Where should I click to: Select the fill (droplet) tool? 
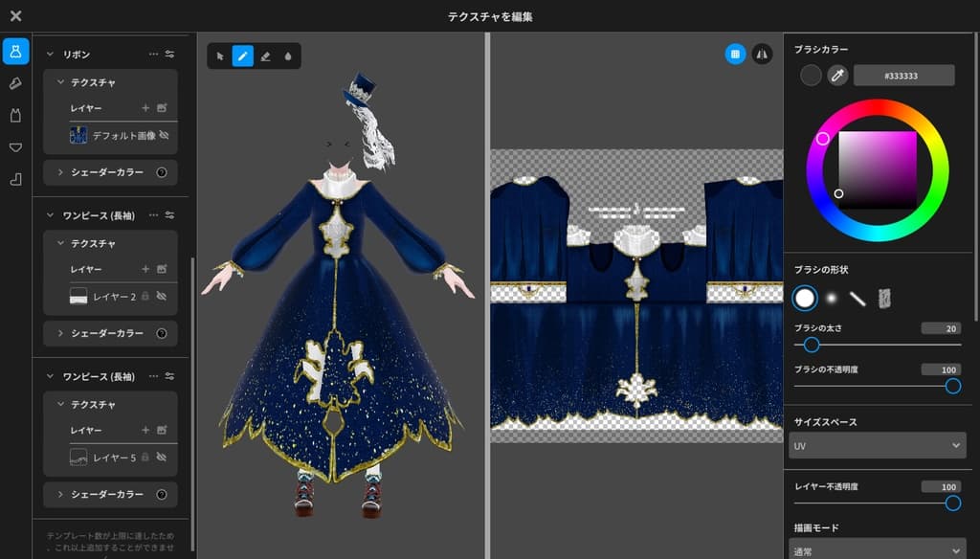tap(287, 56)
